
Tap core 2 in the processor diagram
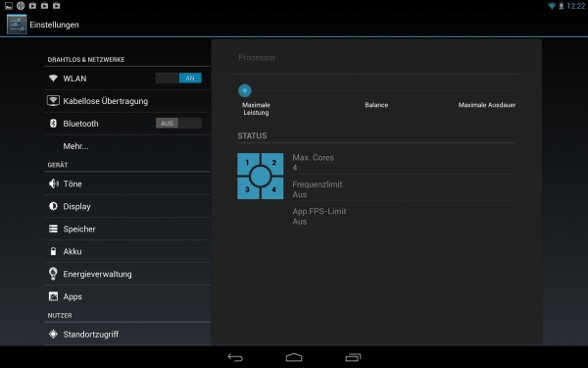pyautogui.click(x=273, y=163)
